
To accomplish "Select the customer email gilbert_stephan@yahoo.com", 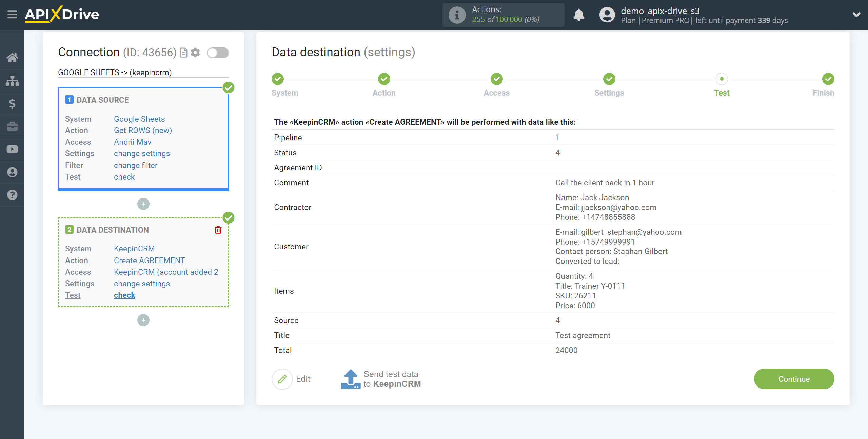I will (631, 232).
